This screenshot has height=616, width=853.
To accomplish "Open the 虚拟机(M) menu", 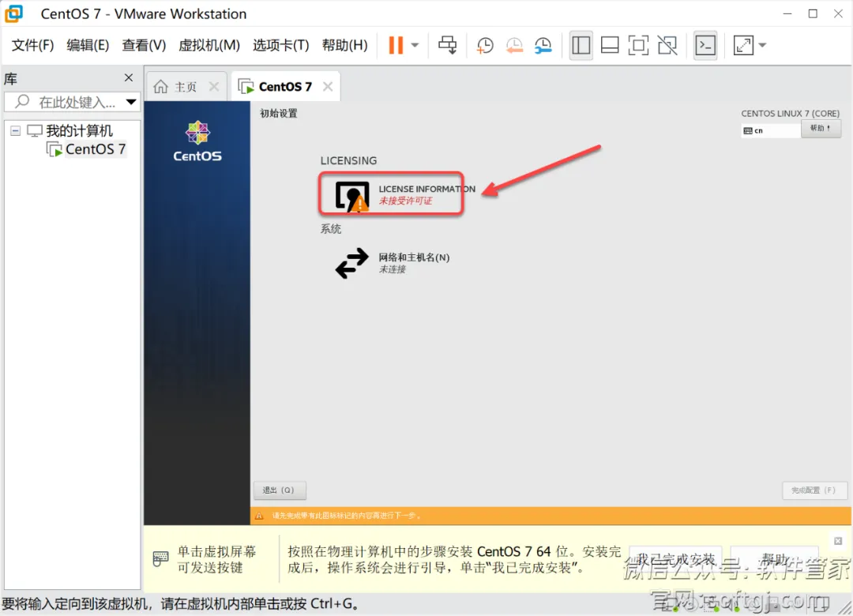I will pos(209,45).
